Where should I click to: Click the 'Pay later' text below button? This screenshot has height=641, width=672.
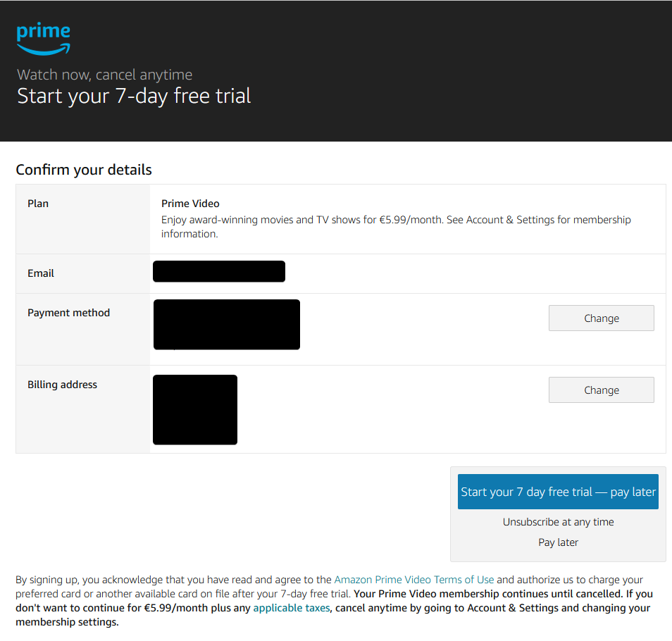(x=558, y=542)
